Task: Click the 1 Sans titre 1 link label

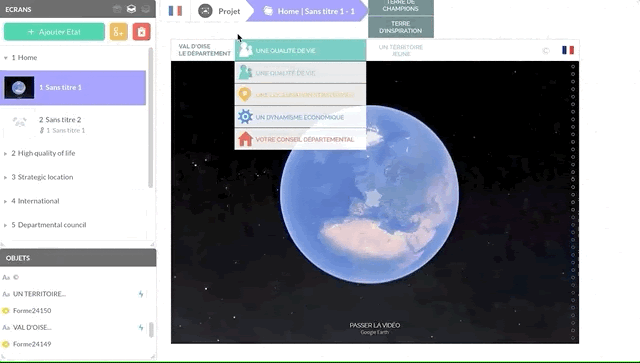Action: pos(65,131)
